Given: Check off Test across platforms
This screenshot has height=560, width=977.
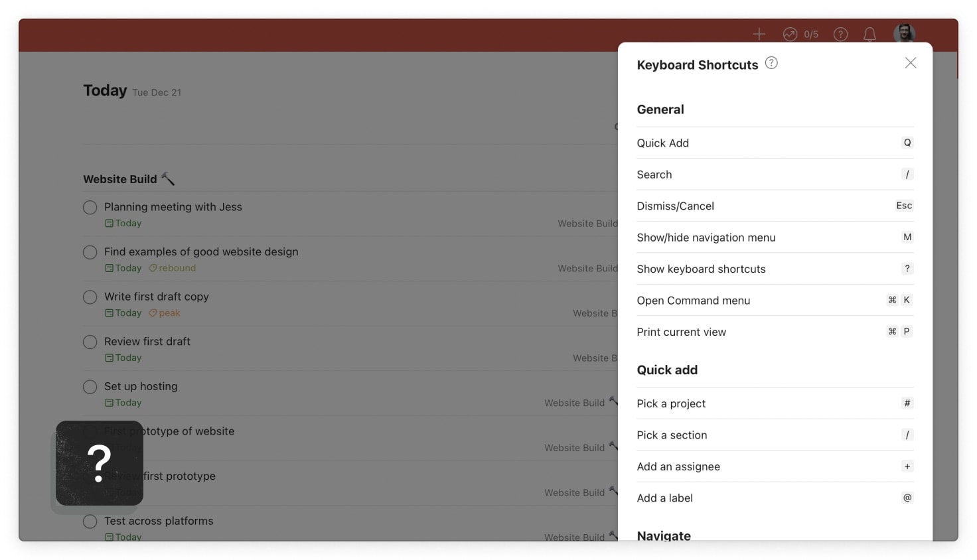Looking at the screenshot, I should point(90,522).
